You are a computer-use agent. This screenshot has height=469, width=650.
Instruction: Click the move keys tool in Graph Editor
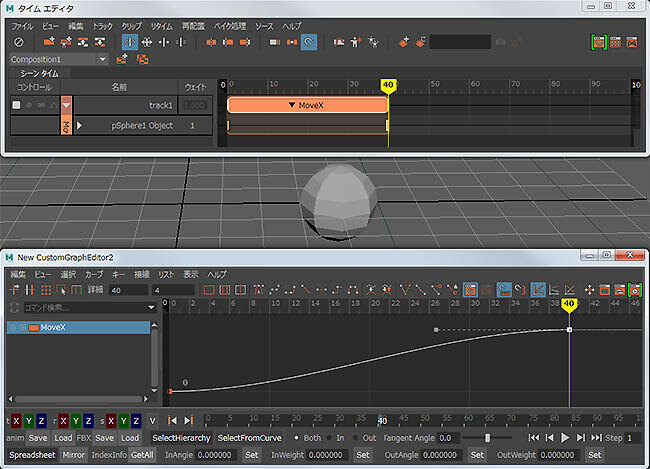(x=15, y=290)
